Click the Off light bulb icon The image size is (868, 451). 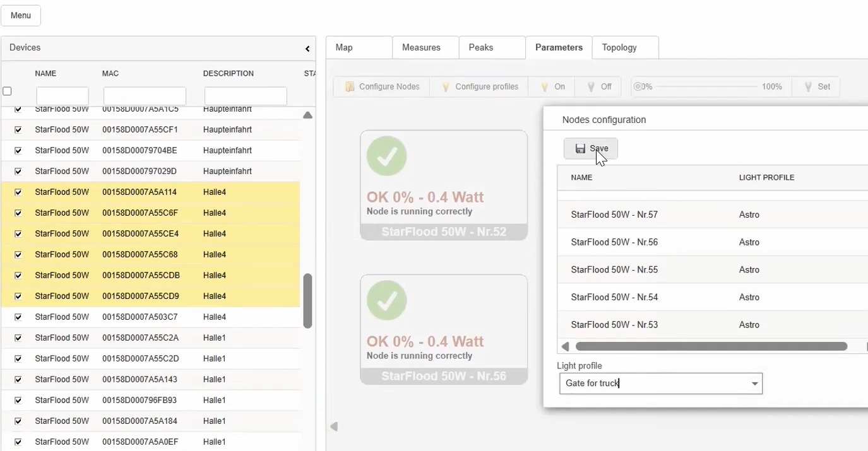click(591, 86)
